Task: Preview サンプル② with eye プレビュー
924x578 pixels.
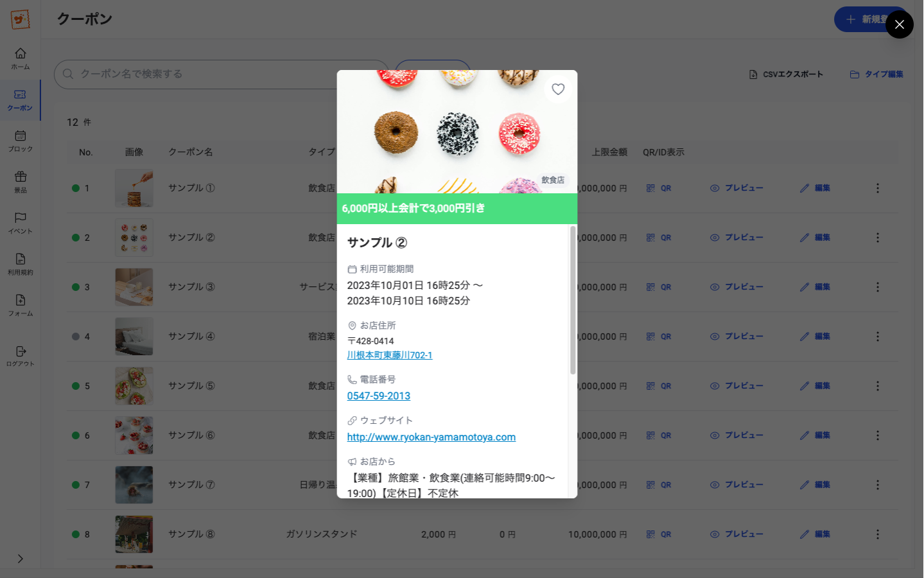Action: [x=737, y=238]
